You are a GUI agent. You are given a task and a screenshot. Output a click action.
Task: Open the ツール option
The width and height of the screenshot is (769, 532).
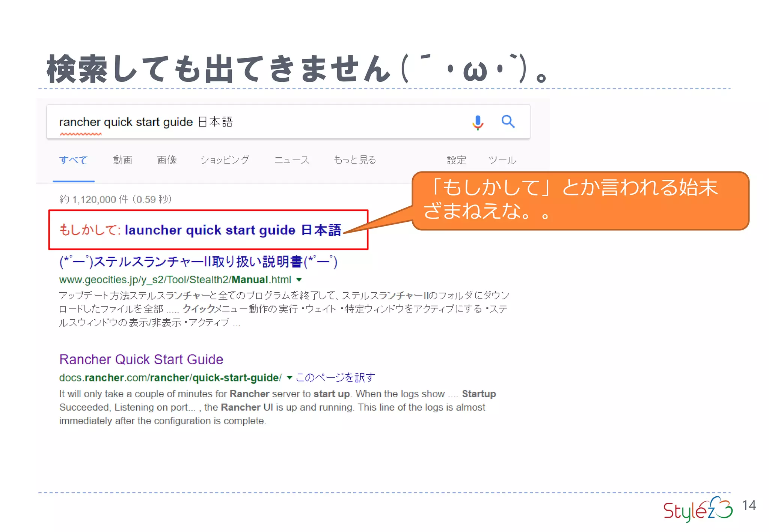502,160
